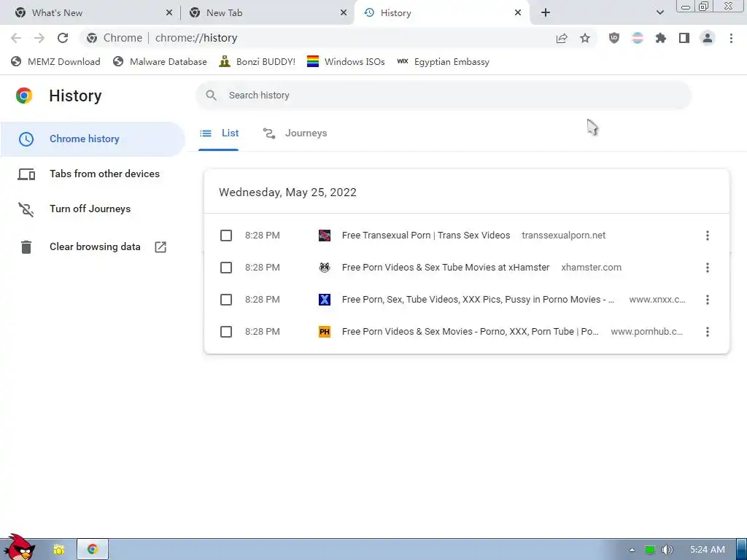Open Chrome's three-dot main menu
This screenshot has height=560, width=747.
pos(731,38)
